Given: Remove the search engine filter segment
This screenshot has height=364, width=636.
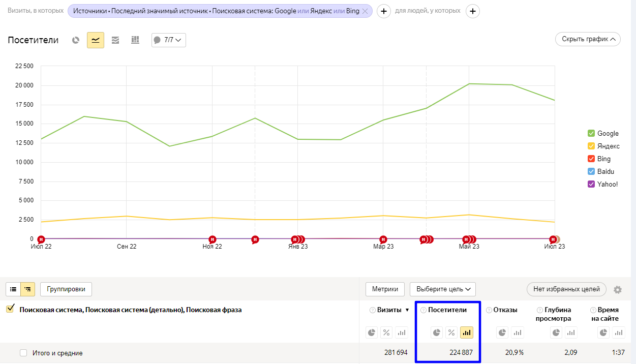Looking at the screenshot, I should [x=365, y=11].
